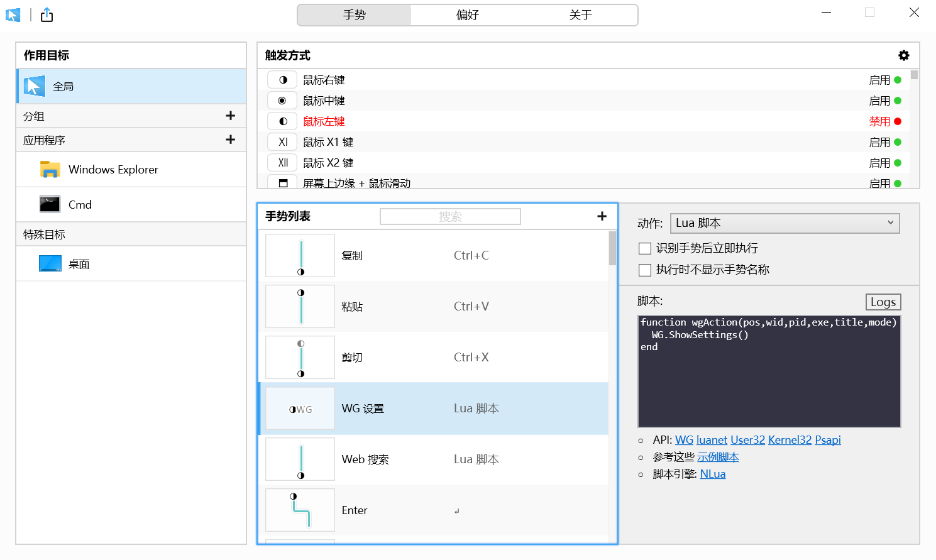Open the trigger settings gear icon
Screen dimensions: 936x560
click(x=904, y=55)
